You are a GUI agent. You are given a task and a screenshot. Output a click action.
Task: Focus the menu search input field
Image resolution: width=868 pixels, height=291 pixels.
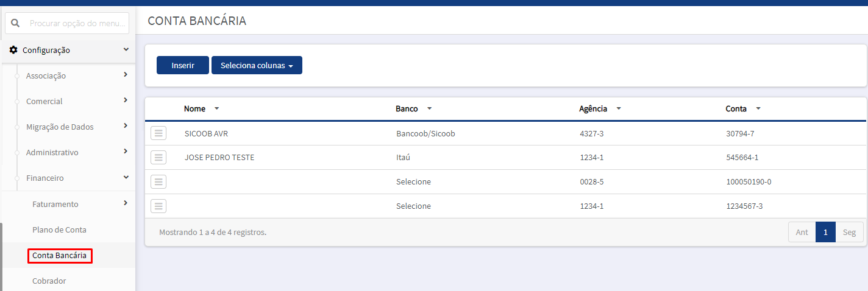click(x=67, y=23)
